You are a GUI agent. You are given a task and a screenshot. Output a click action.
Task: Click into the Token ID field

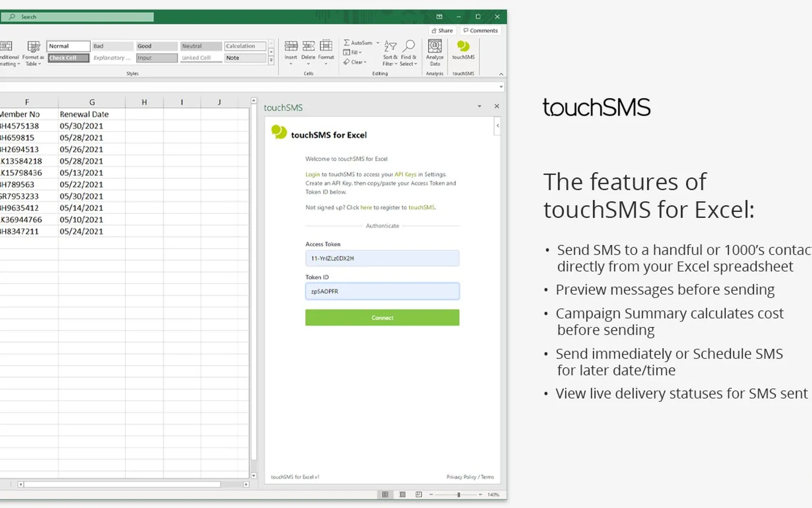click(x=382, y=291)
